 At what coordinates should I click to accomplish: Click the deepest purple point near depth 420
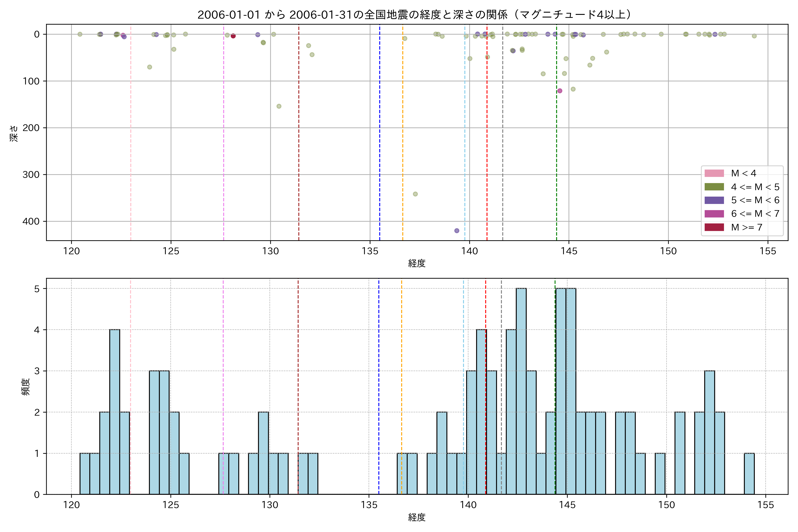click(457, 231)
